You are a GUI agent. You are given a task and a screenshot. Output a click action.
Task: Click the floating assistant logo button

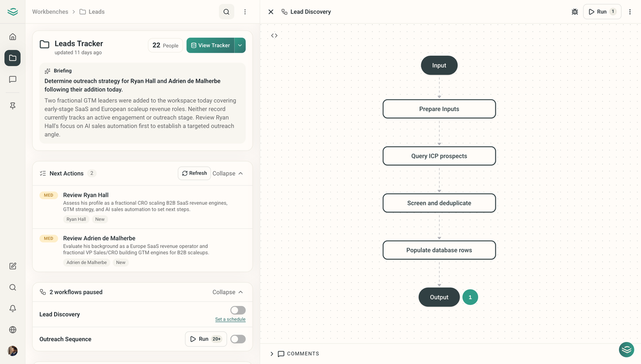coord(626,349)
